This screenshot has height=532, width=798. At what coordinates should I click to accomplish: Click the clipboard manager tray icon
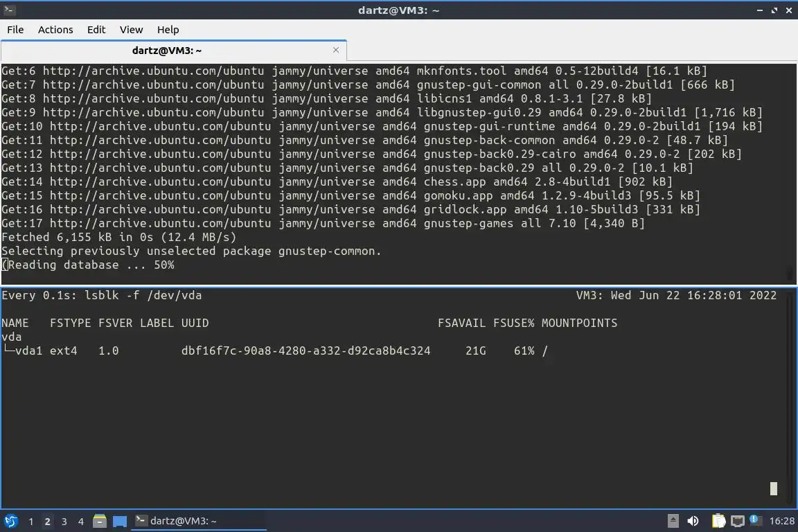click(718, 521)
